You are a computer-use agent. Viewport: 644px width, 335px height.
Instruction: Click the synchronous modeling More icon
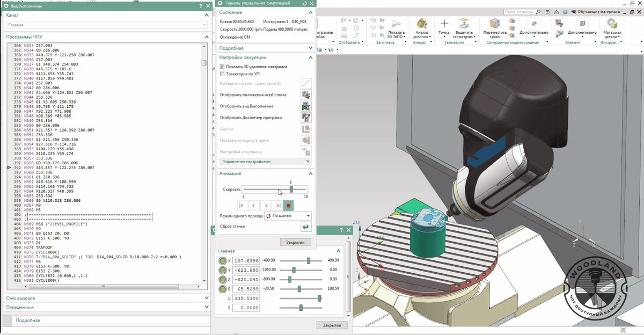click(533, 24)
